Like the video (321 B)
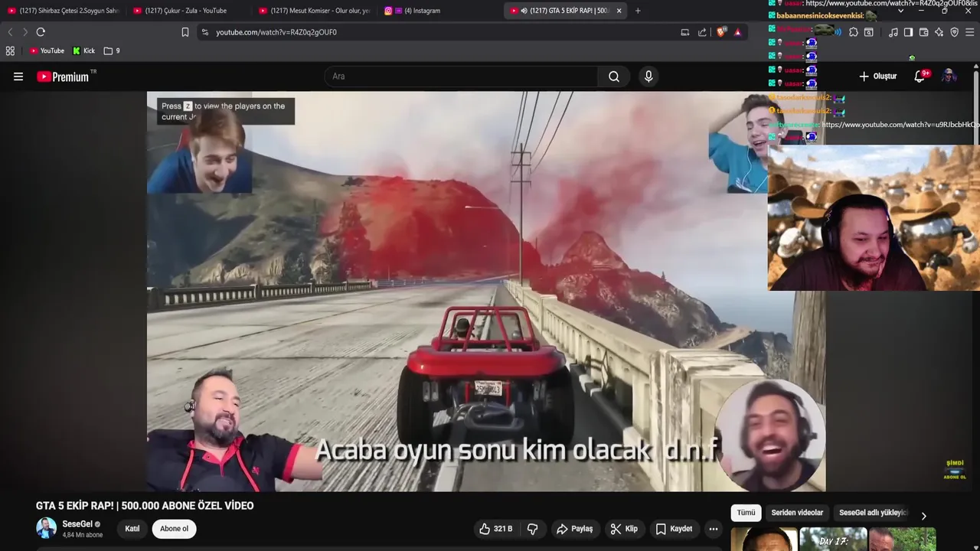 496,529
